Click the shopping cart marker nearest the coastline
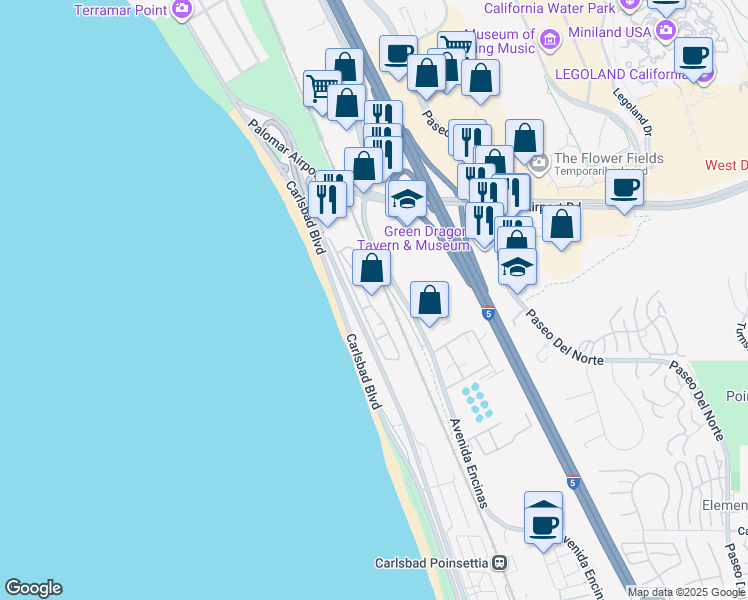The height and width of the screenshot is (600, 748). point(321,90)
